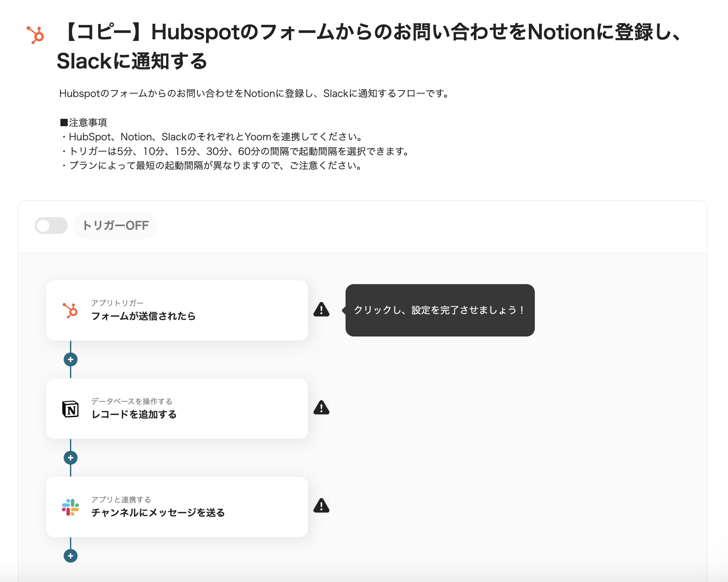Add a step below the フォームが送信されたら card
Viewport: 728px width, 582px height.
coord(70,359)
